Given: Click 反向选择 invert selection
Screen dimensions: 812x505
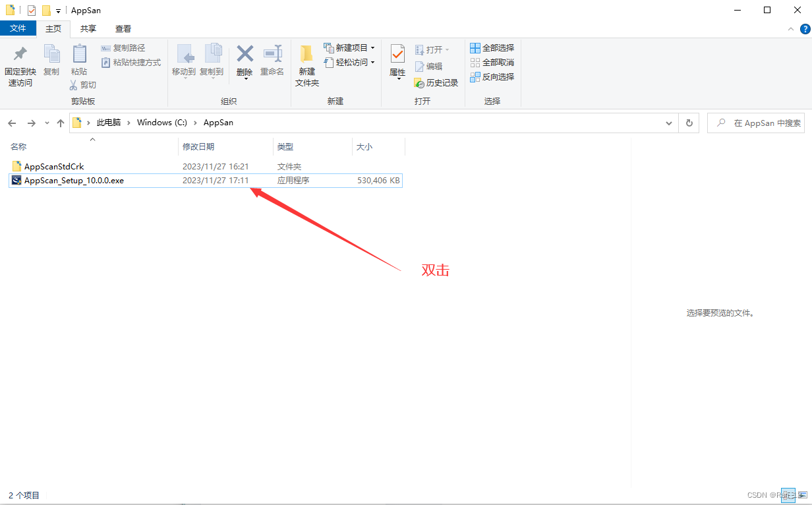Looking at the screenshot, I should click(492, 76).
